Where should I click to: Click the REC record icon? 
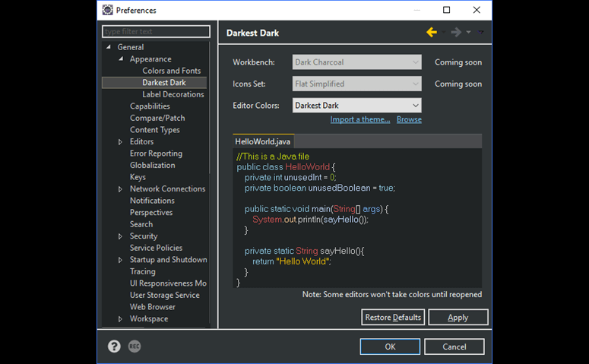point(135,347)
